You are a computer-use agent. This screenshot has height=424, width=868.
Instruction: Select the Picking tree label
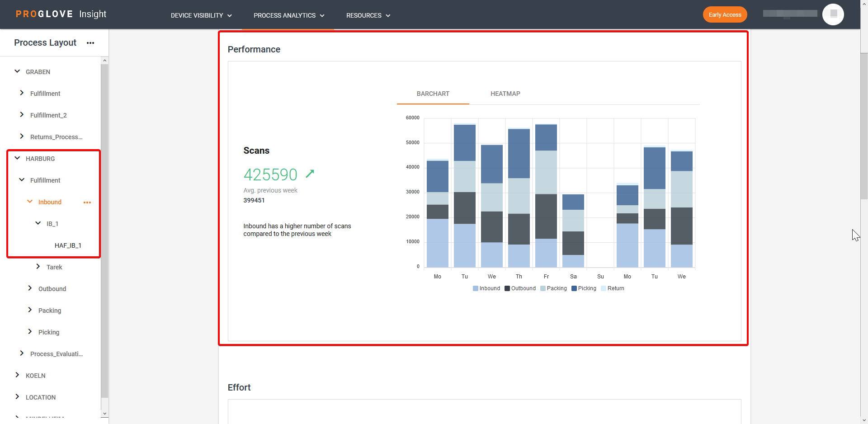49,332
